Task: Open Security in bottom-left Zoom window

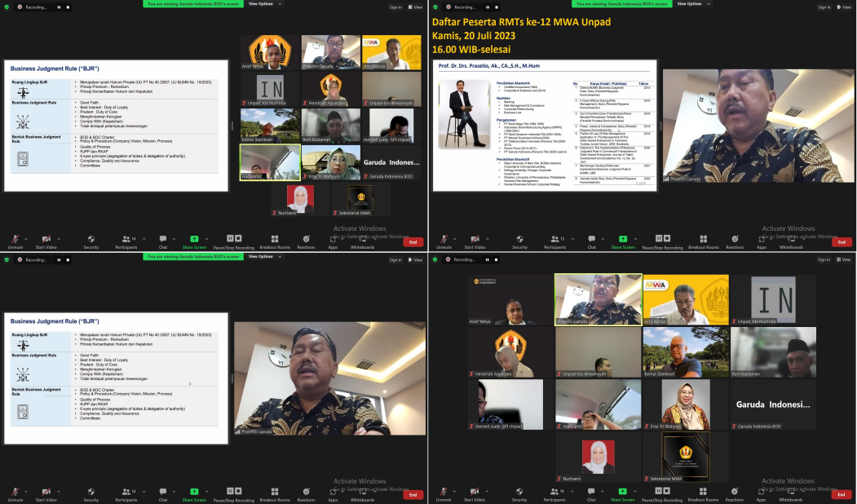Action: coord(91,494)
